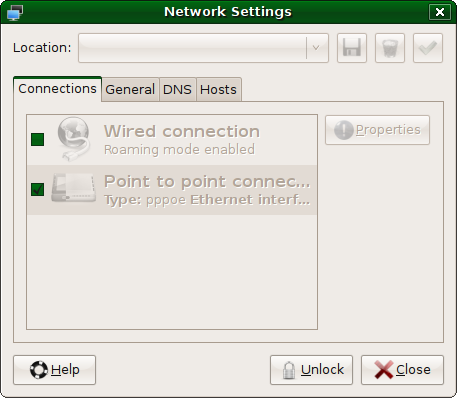Uncheck the Point to point connection checkbox

point(37,189)
